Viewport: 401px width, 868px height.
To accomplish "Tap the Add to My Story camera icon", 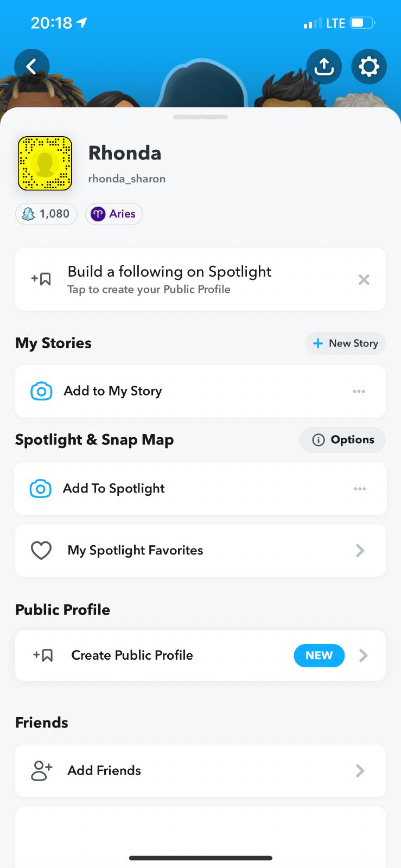I will (41, 391).
